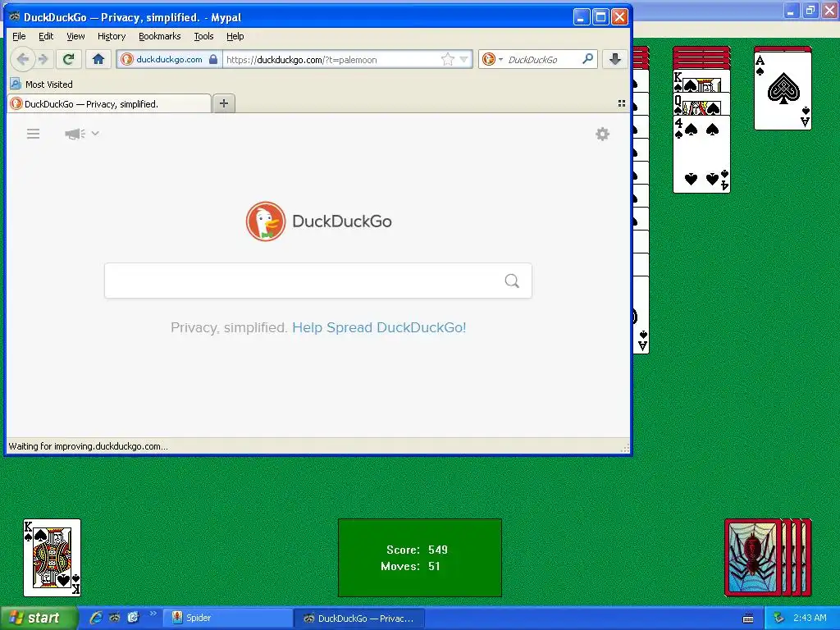Select the King of spades in ninth column
Viewport: 840px width, 630px height.
click(x=701, y=81)
